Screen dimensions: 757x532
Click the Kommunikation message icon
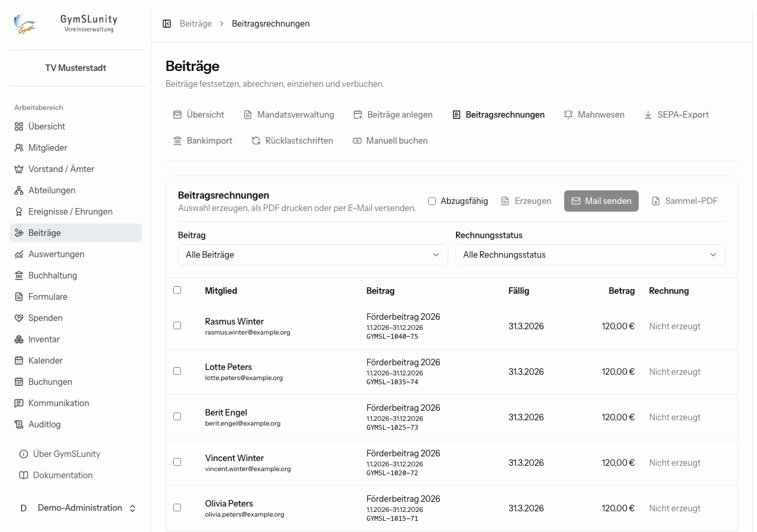[x=19, y=403]
